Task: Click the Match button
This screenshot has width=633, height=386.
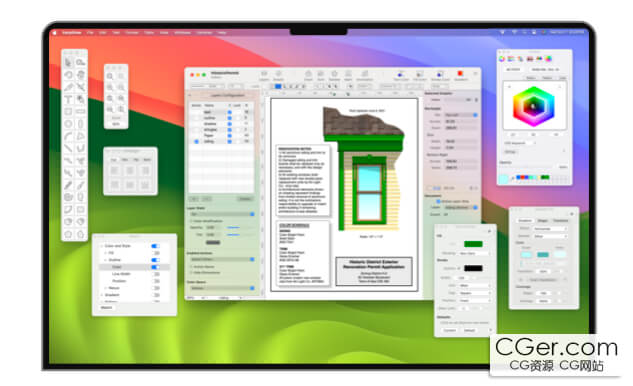Action: coord(107,308)
